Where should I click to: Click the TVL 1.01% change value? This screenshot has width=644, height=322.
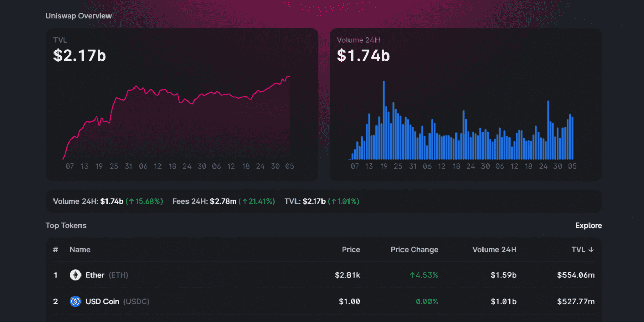pos(343,201)
